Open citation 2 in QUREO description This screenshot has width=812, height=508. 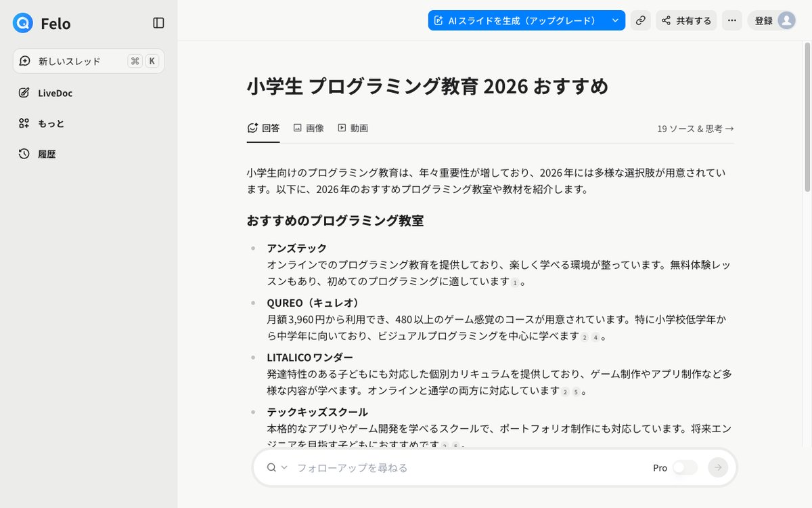coord(584,337)
